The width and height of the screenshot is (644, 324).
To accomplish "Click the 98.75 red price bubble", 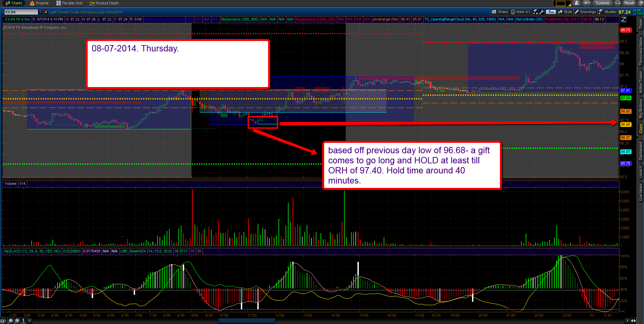I will pos(626,30).
